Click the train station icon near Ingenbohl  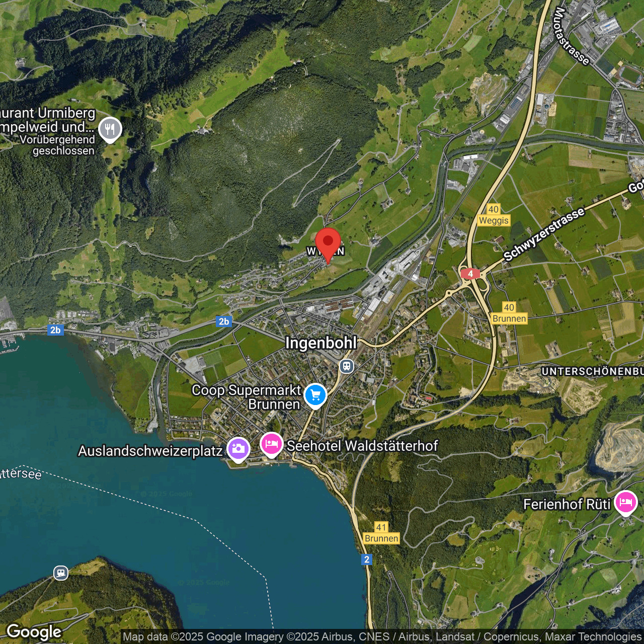(x=346, y=366)
